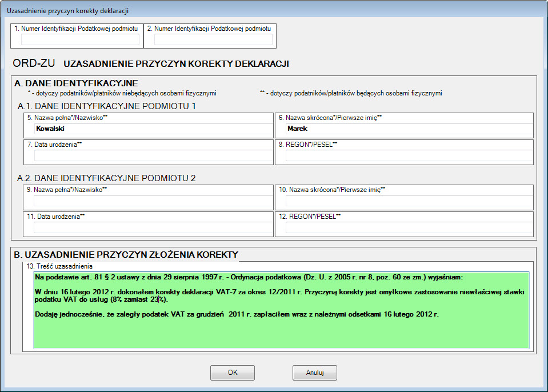Focus the Nazwisko field containing Kowalski
Viewport: 548px width, 392px height.
[153, 129]
